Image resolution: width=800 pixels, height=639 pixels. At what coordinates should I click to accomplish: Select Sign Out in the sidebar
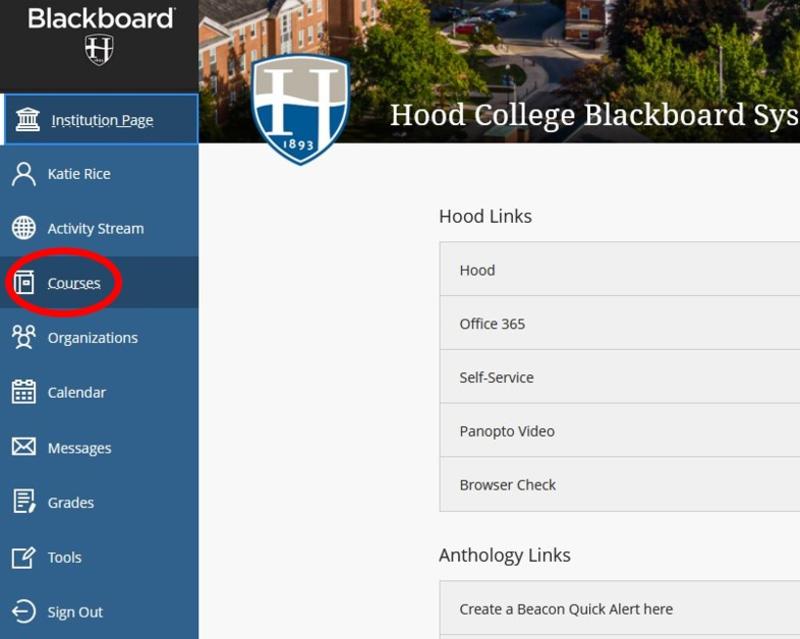99,611
